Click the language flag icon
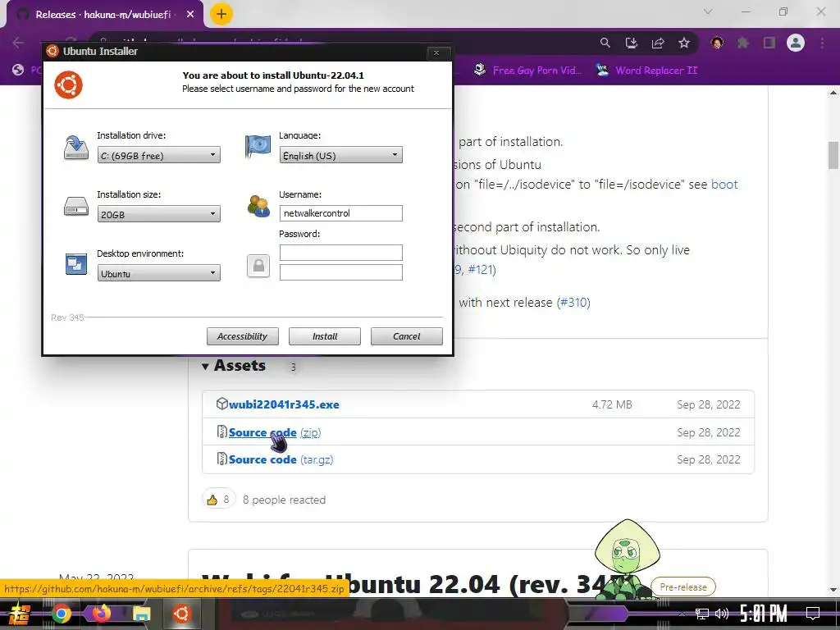The height and width of the screenshot is (630, 840). pos(258,146)
